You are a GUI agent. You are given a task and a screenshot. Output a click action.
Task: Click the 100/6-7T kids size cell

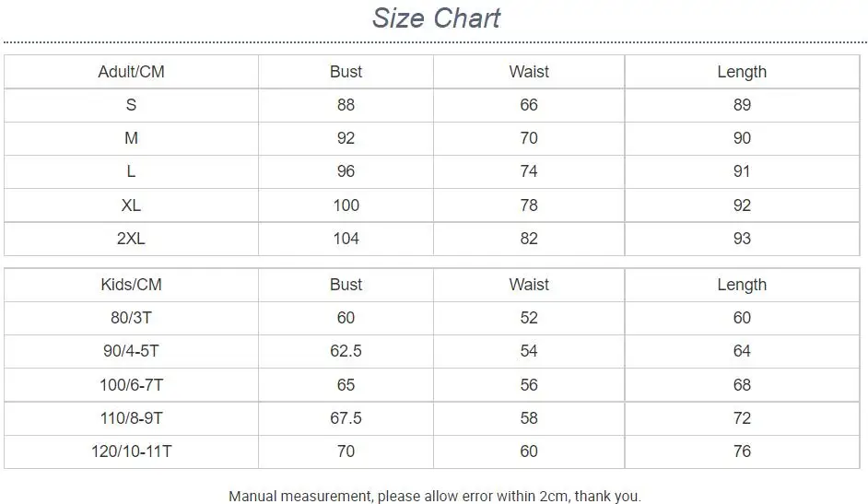(131, 385)
